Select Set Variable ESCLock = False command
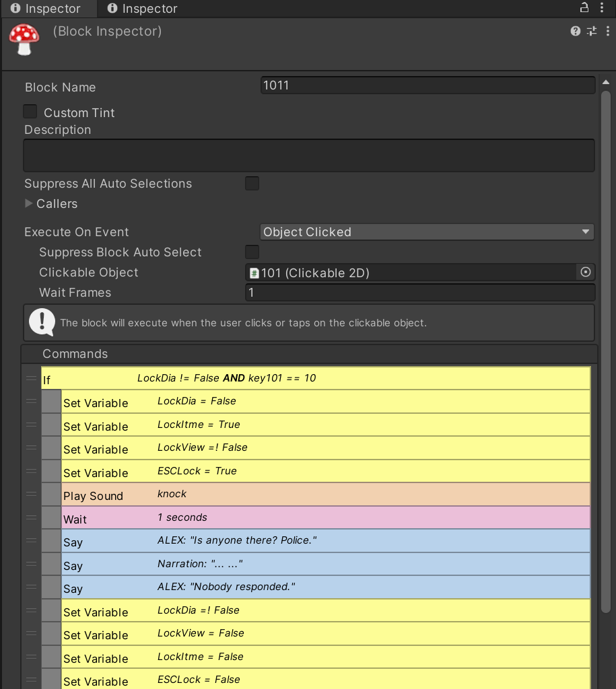616x689 pixels. tap(325, 679)
